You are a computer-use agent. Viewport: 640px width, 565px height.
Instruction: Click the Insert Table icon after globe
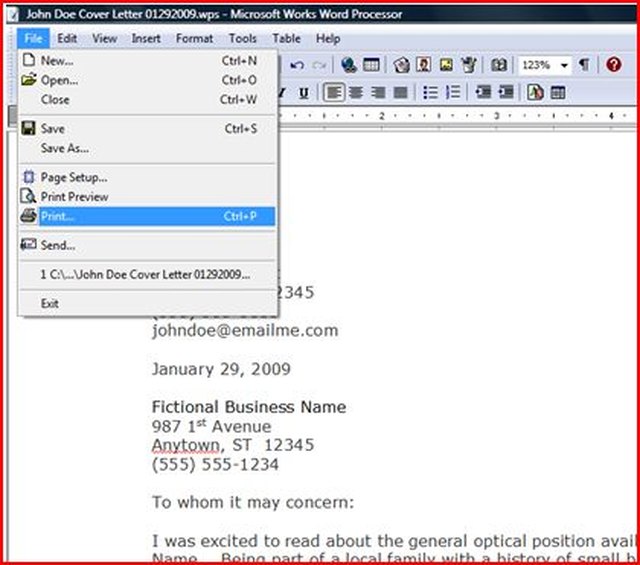[371, 65]
